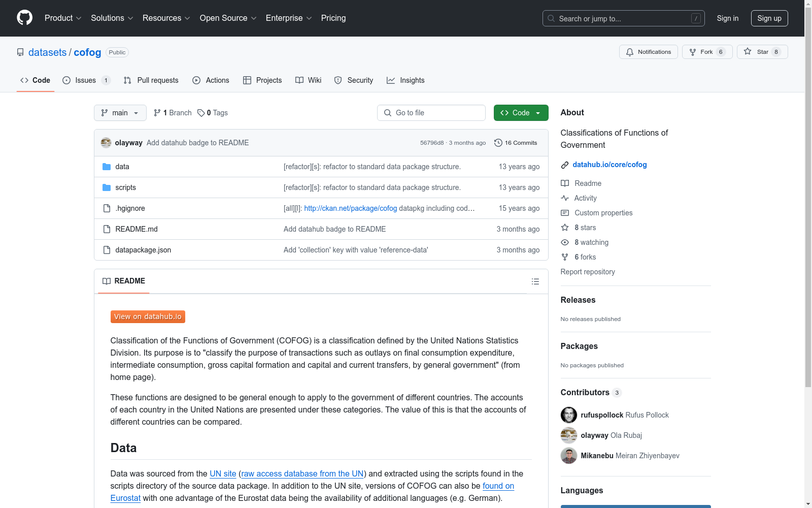Click olayway's avatar in the commit bar

[x=106, y=143]
